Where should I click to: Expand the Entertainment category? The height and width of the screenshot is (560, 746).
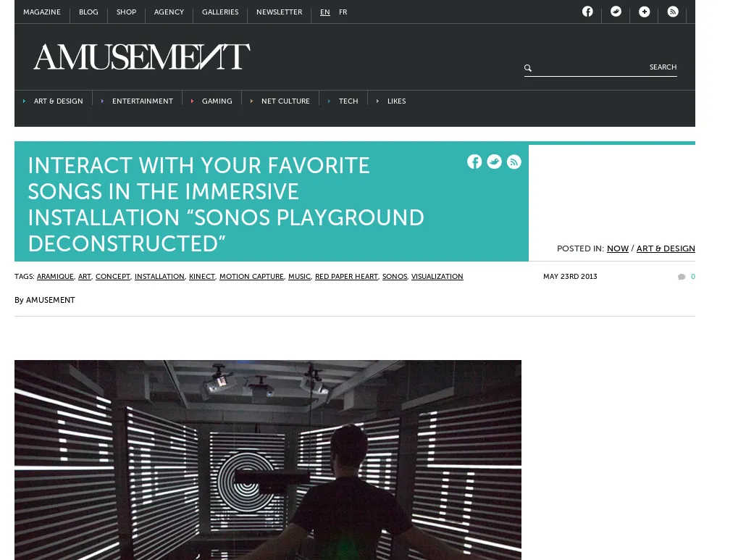(x=143, y=101)
